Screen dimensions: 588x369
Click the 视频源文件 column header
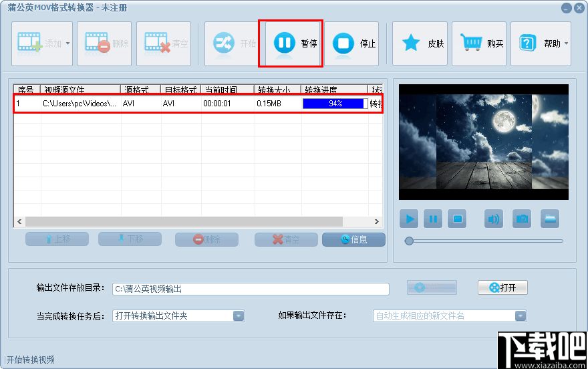(80, 90)
